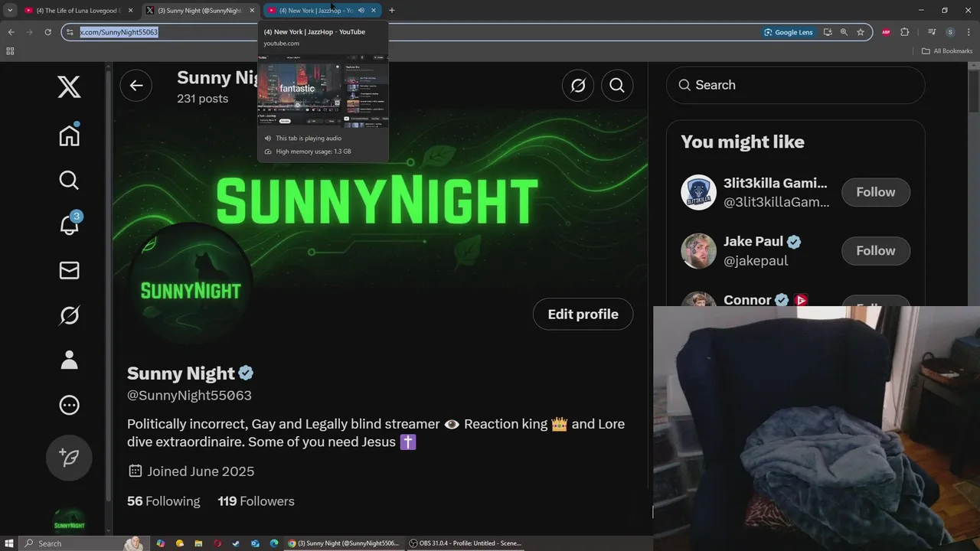Open SunnyNight account switcher avatar
This screenshot has width=980, height=551.
[69, 521]
